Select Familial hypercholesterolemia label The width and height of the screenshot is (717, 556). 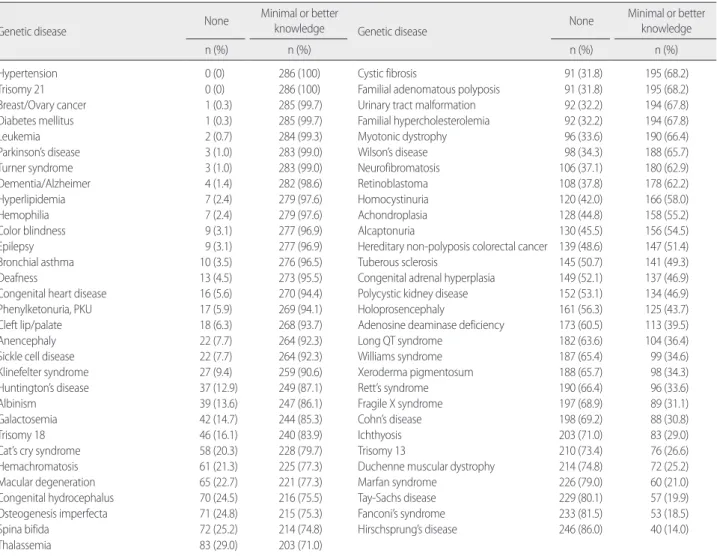(x=423, y=121)
